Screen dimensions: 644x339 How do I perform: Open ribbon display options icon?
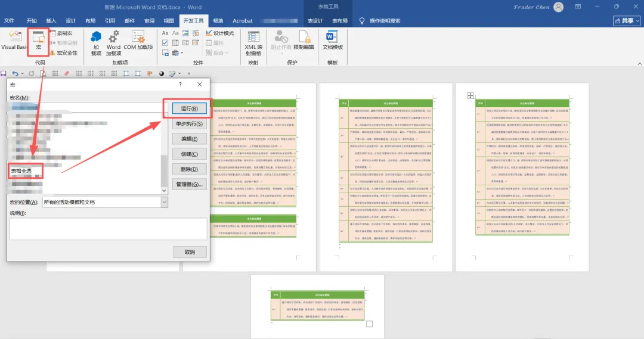click(x=578, y=7)
